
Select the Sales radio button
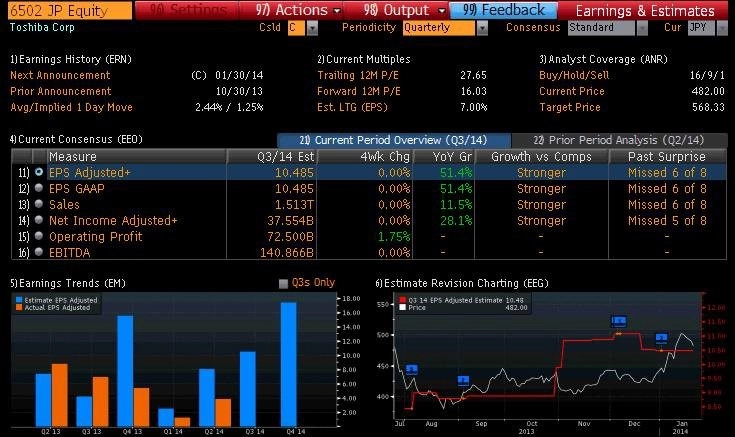(39, 204)
